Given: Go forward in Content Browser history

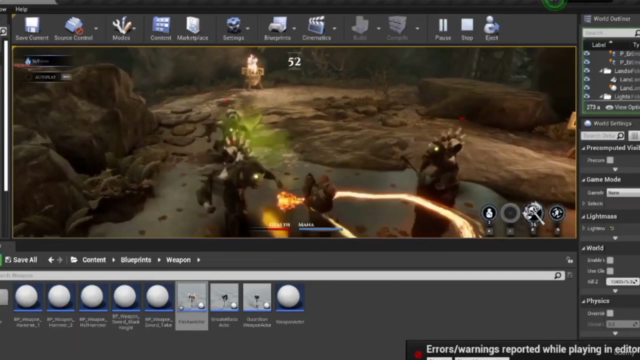Looking at the screenshot, I should pyautogui.click(x=60, y=260).
